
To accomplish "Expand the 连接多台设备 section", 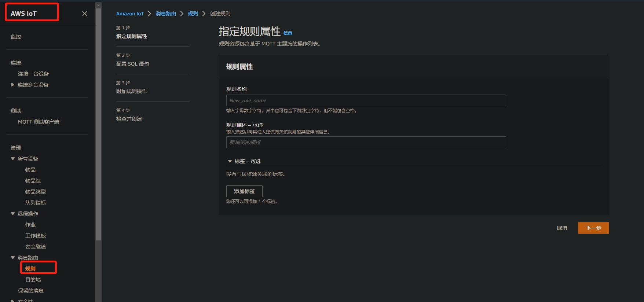I will click(x=13, y=85).
